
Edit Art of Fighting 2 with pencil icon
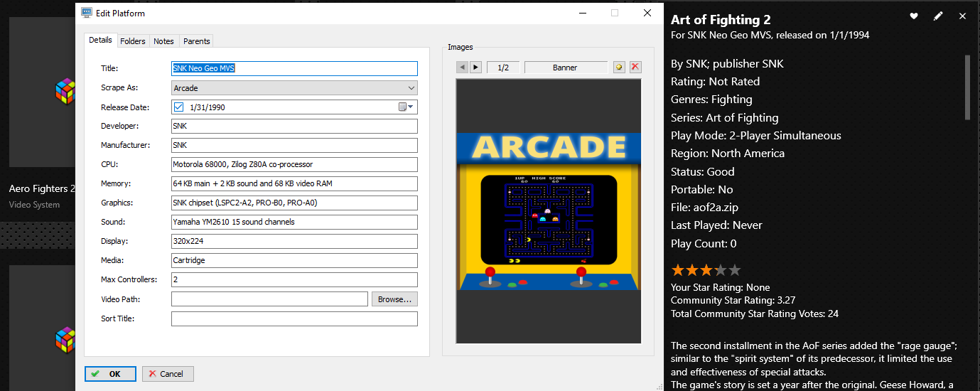[938, 16]
